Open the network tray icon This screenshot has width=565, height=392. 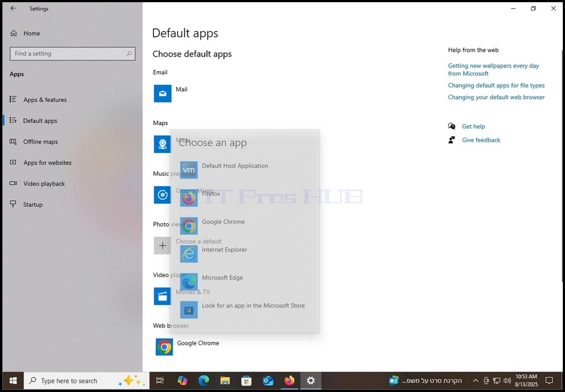click(x=496, y=380)
